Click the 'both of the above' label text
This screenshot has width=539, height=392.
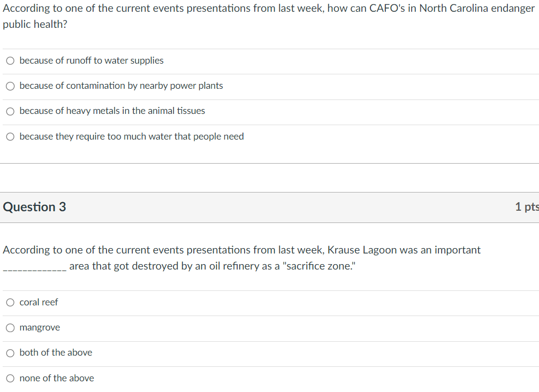coord(56,352)
